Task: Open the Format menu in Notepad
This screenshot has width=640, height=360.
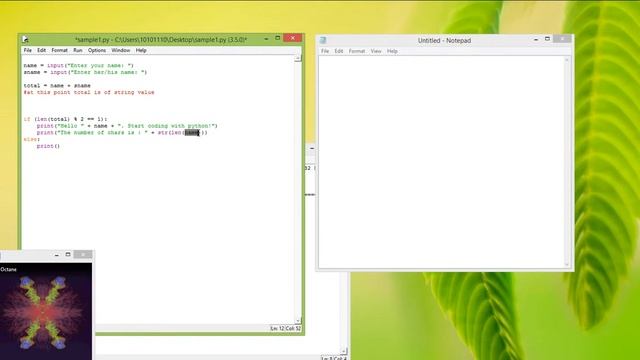Action: [357, 51]
